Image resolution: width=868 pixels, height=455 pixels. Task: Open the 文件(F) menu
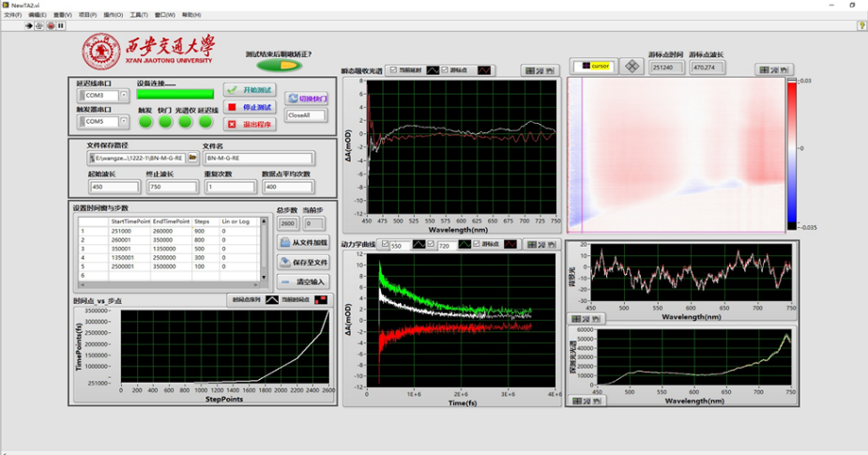(x=12, y=15)
